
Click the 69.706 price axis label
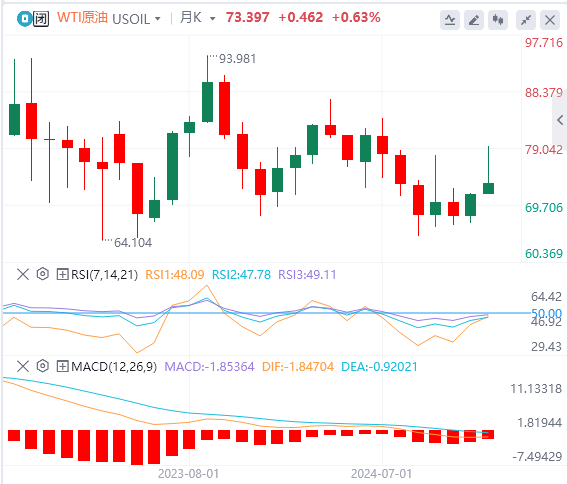544,207
